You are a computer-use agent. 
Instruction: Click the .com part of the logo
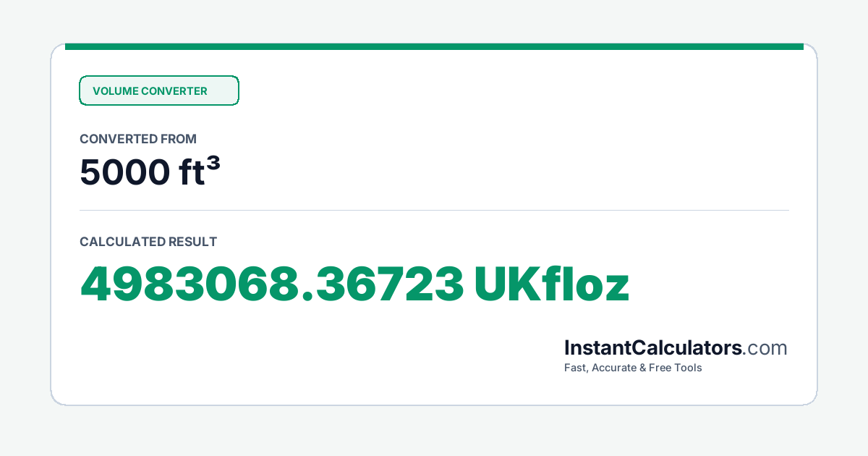point(765,348)
